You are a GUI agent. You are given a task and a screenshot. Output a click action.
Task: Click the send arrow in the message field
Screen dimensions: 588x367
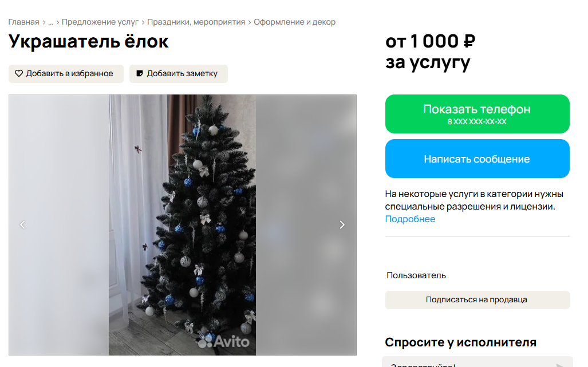(x=560, y=365)
